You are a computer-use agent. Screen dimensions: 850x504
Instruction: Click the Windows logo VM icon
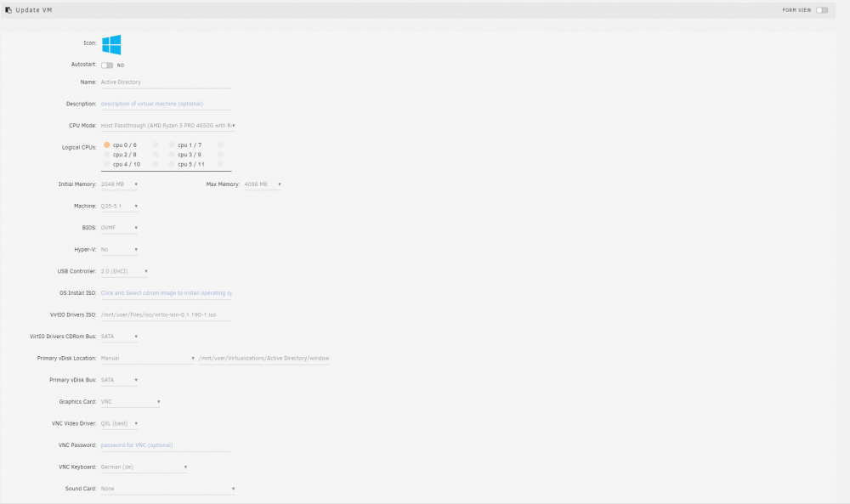point(111,44)
